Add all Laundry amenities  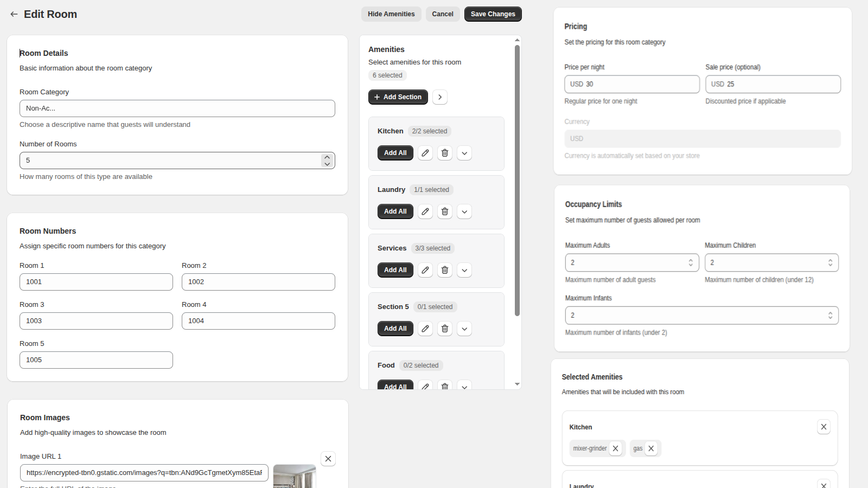[x=395, y=211]
